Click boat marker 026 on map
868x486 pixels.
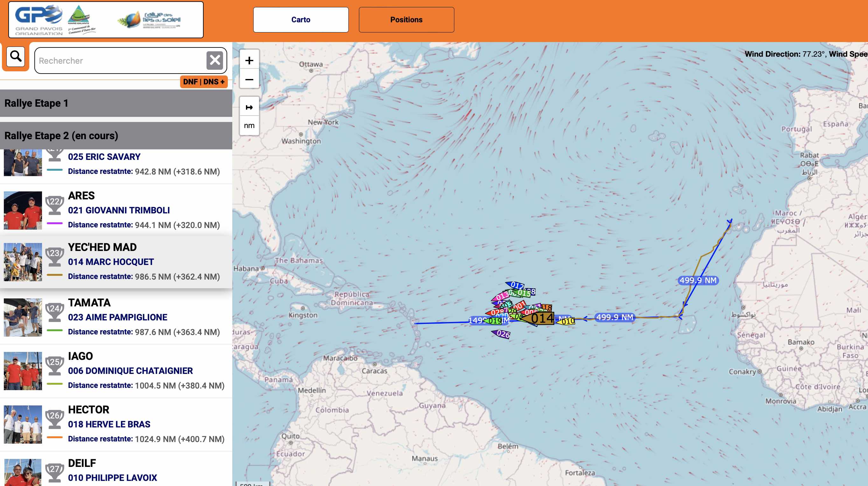pyautogui.click(x=502, y=334)
